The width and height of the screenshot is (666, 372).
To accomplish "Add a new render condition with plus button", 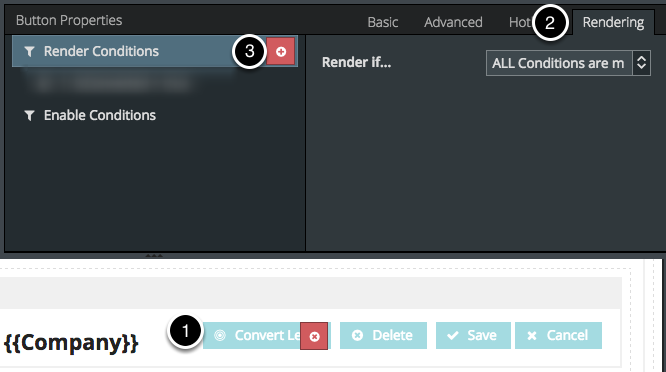I will [x=280, y=51].
